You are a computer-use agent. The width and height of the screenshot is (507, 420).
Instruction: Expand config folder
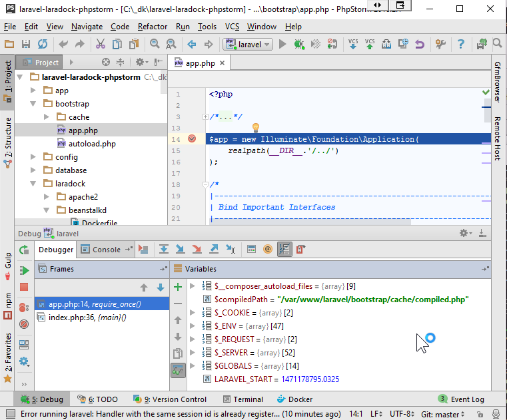pyautogui.click(x=33, y=156)
